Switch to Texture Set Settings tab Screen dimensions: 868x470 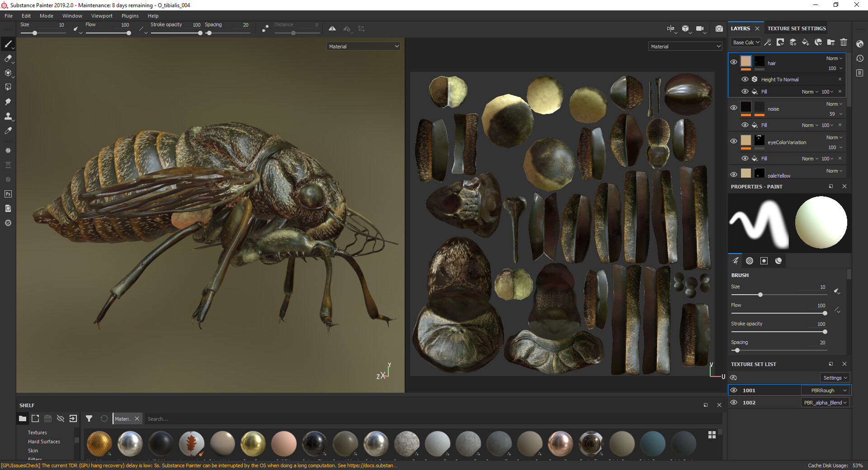(796, 28)
